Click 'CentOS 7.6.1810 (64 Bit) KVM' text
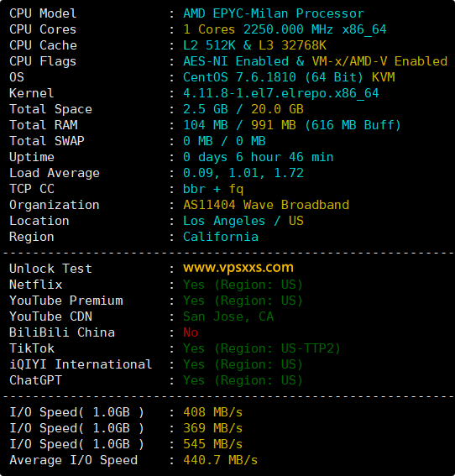Screen dimensions: 455x476 tap(289, 77)
